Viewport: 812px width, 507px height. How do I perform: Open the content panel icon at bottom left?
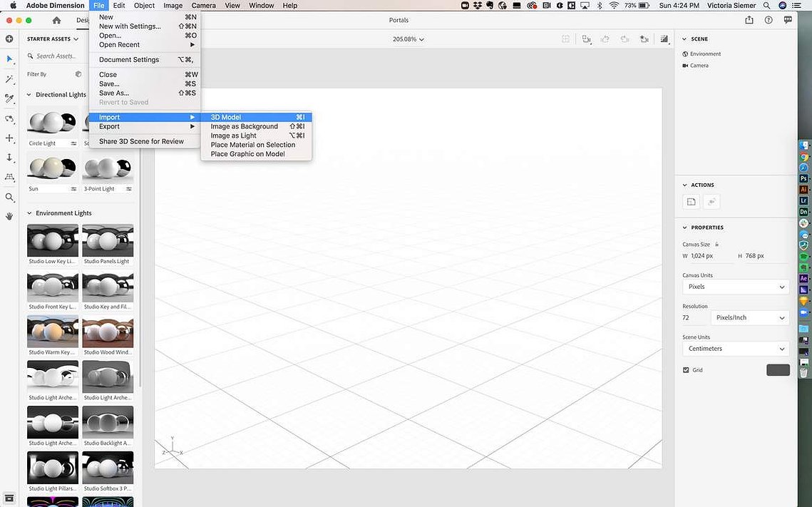[x=9, y=498]
